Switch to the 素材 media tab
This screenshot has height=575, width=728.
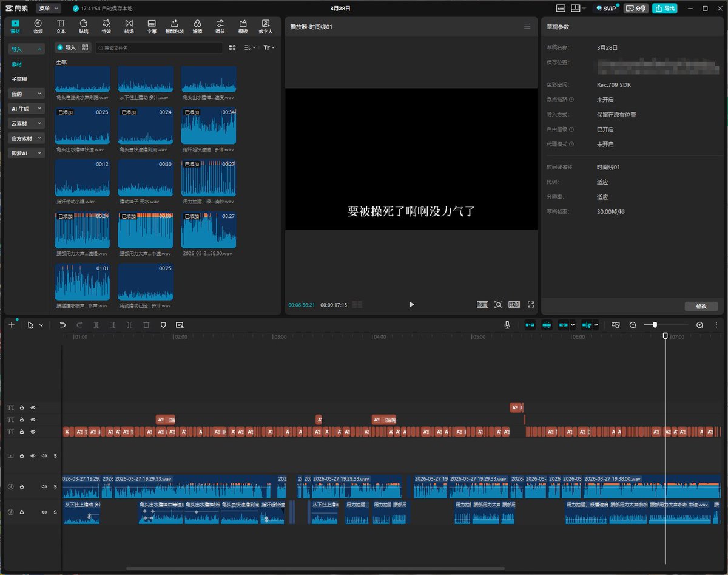(15, 26)
